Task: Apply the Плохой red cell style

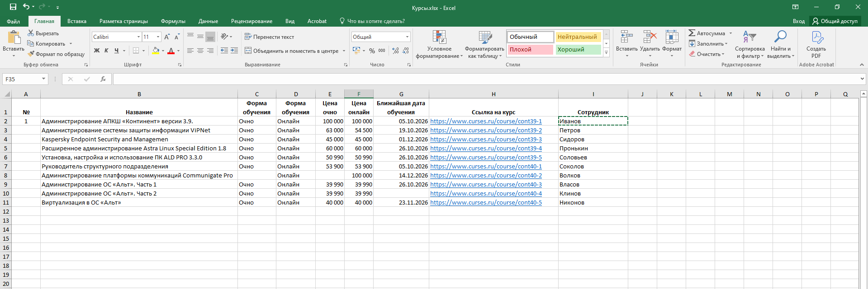Action: pyautogui.click(x=530, y=49)
